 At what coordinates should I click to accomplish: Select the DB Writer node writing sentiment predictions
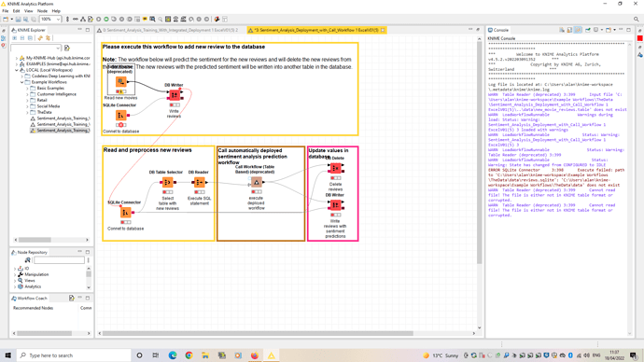[336, 205]
